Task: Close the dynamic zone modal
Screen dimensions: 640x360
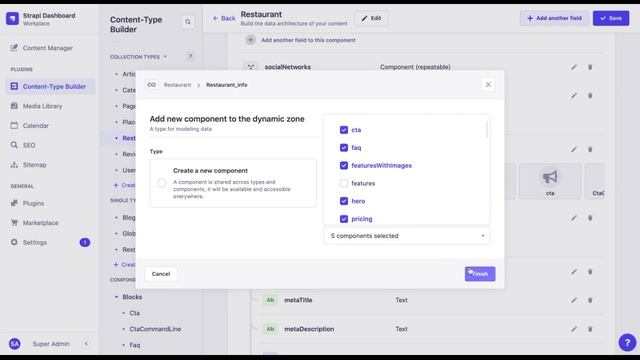Action: (488, 85)
